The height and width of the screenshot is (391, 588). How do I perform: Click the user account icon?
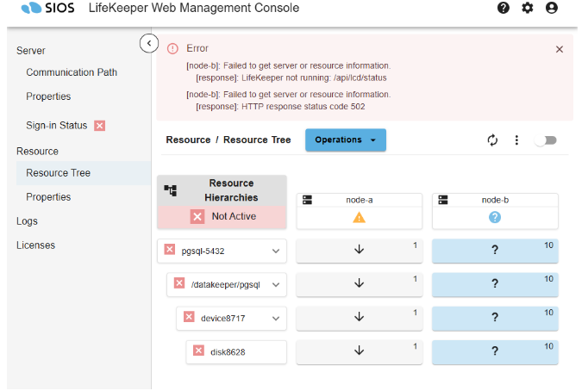click(552, 8)
